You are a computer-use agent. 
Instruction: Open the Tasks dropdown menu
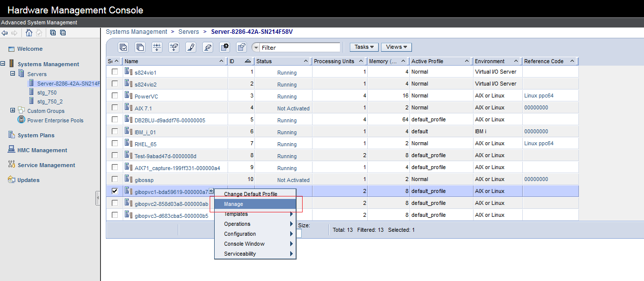tap(364, 47)
